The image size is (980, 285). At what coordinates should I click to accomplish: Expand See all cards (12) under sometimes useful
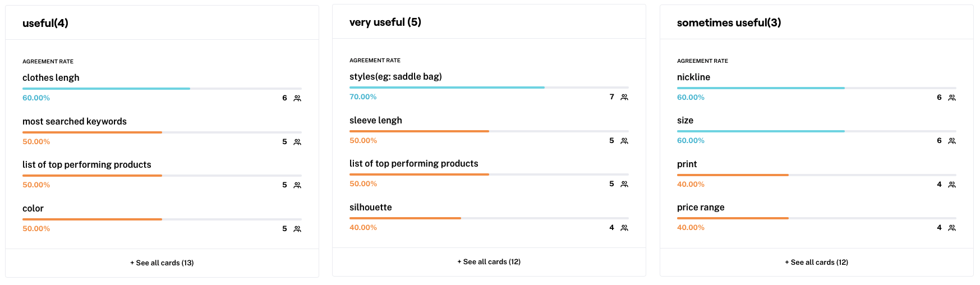coord(817,262)
